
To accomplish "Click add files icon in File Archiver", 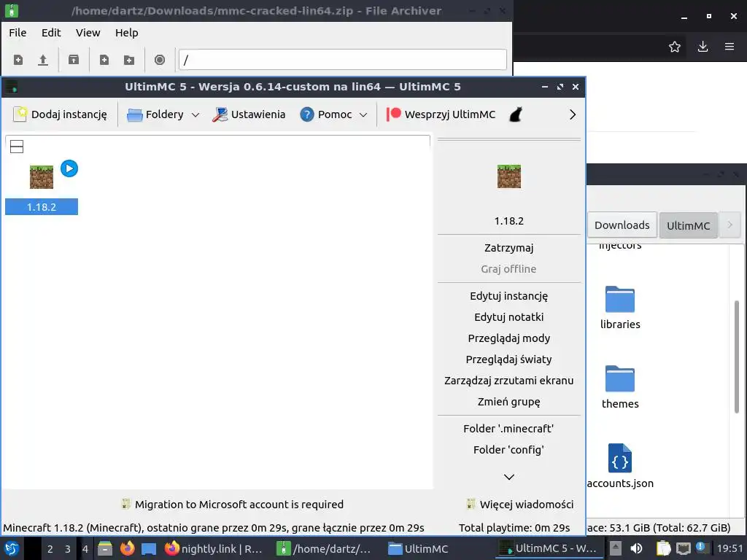I will 104,60.
